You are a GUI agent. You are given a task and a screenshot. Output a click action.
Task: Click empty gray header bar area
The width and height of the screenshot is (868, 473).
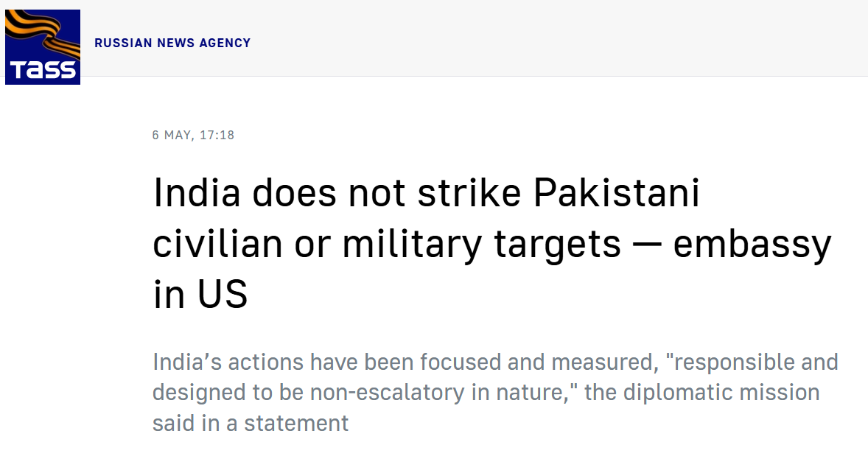pyautogui.click(x=553, y=39)
